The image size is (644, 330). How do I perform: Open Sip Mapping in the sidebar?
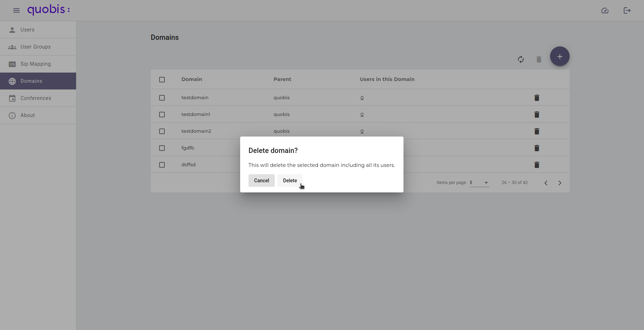[38, 64]
